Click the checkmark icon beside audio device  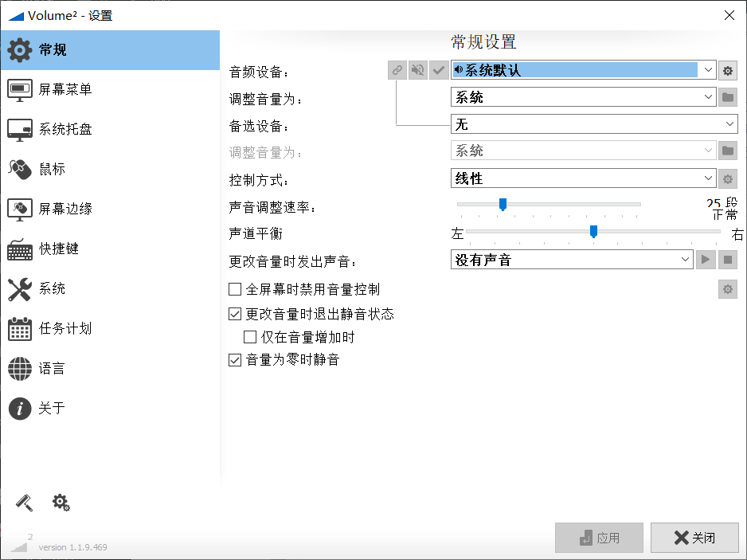(438, 70)
